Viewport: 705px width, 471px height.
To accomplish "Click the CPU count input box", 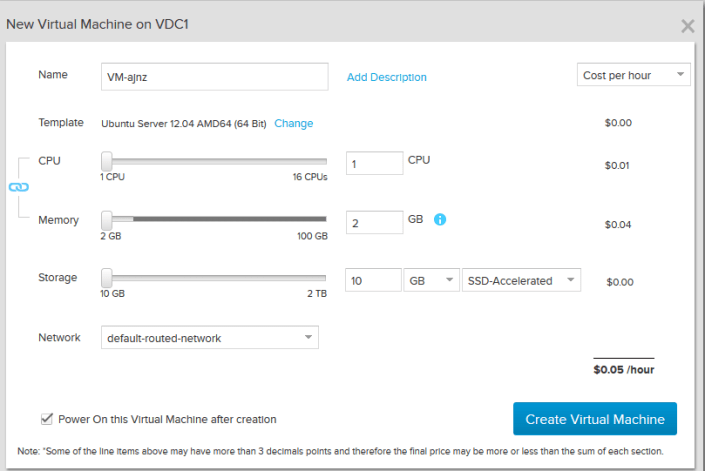I will (374, 164).
